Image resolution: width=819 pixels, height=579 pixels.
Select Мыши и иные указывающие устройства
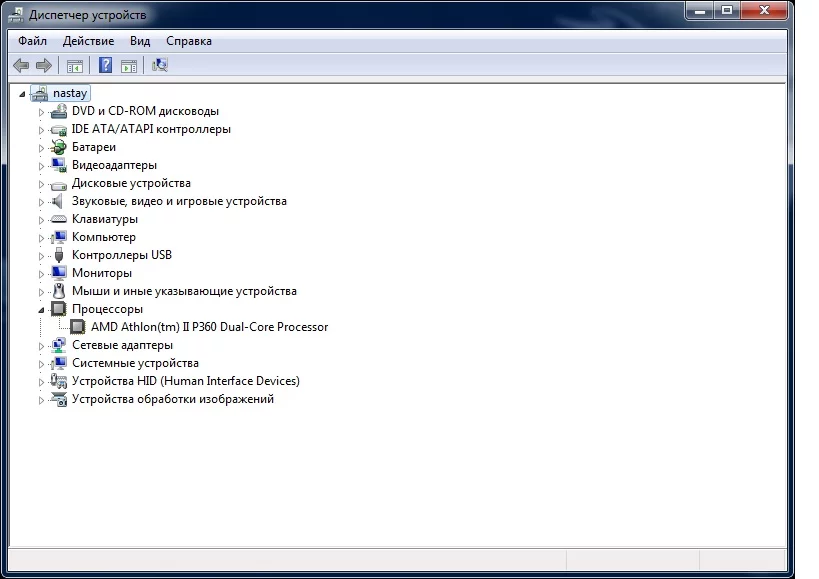(184, 291)
